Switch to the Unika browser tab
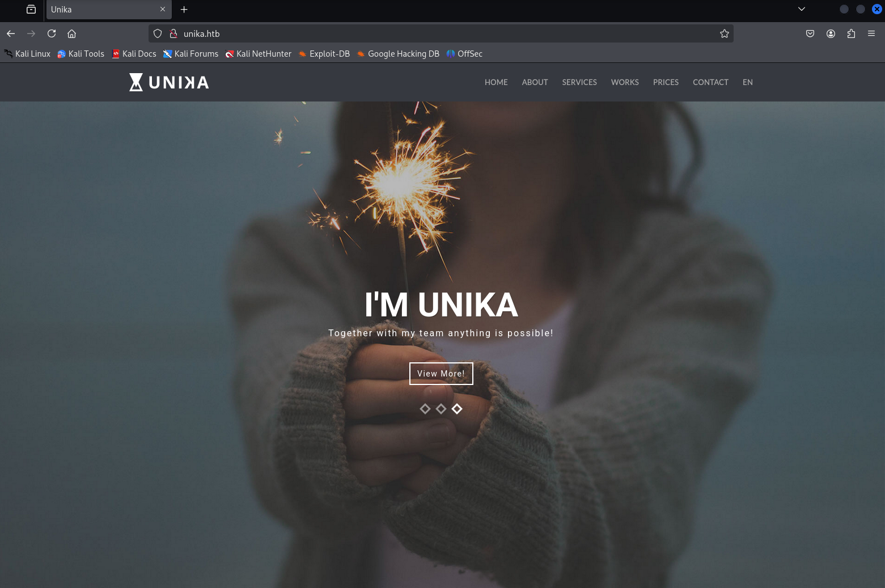 [x=102, y=10]
